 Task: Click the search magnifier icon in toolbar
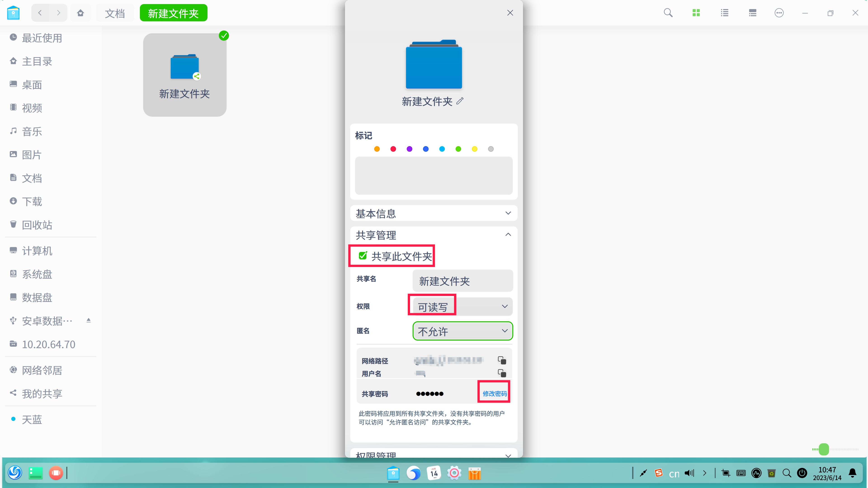click(x=668, y=13)
